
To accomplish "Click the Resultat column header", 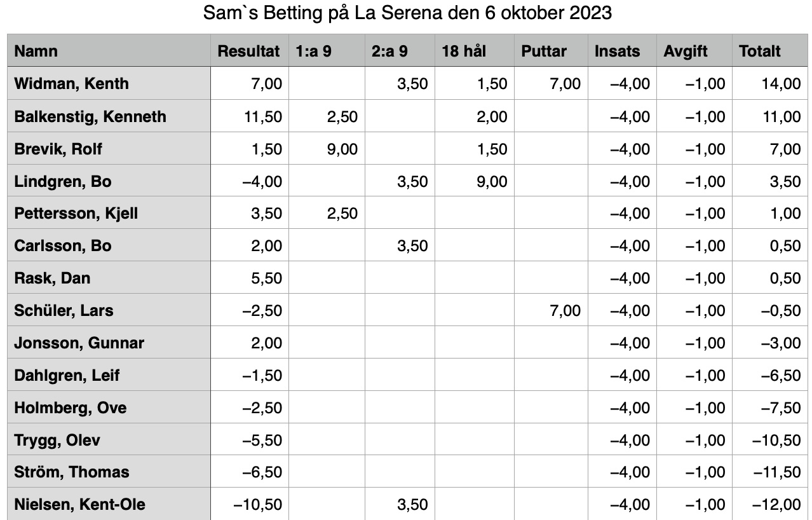I will pyautogui.click(x=249, y=51).
